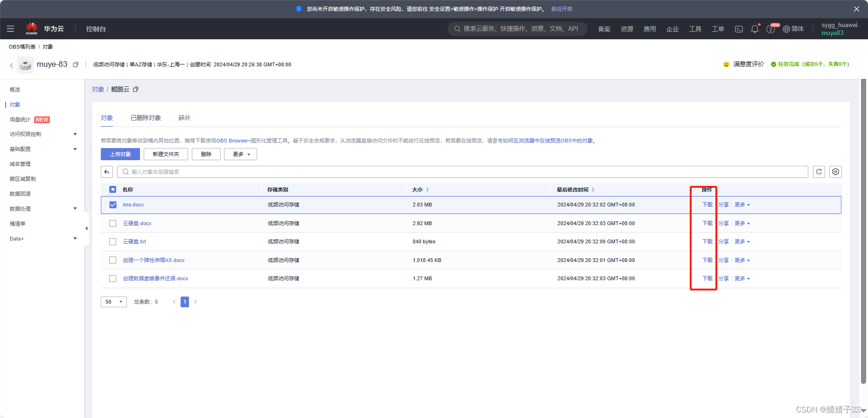Viewport: 868px width, 418px height.
Task: Check the 云硬盘.txt checkbox
Action: tap(112, 241)
